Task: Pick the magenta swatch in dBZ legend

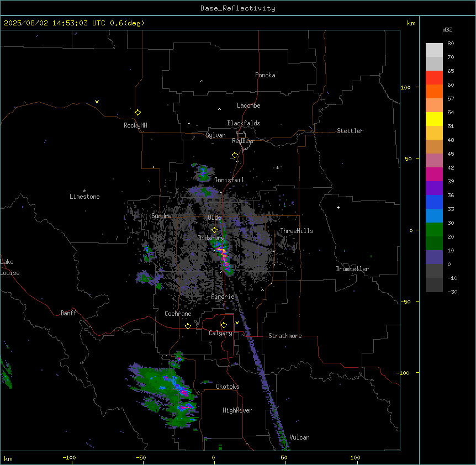Action: click(x=434, y=174)
